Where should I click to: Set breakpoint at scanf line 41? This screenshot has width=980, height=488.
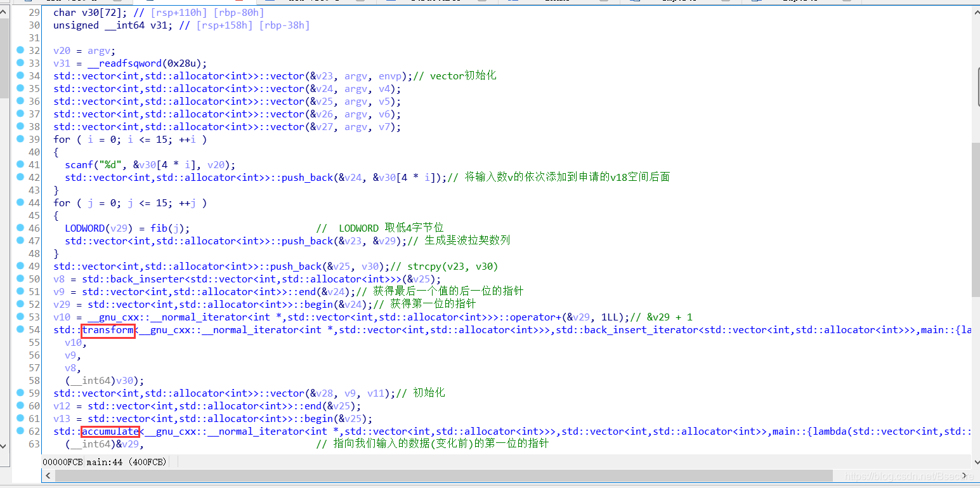point(20,164)
